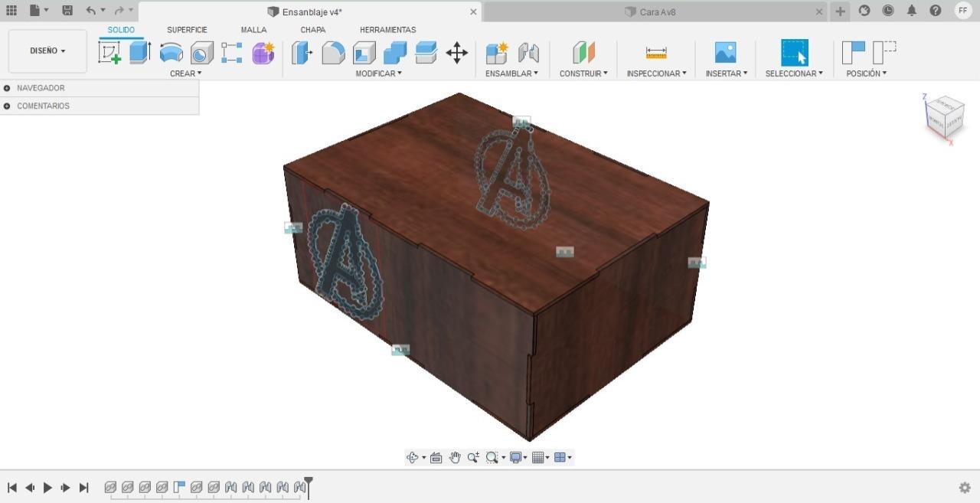The width and height of the screenshot is (980, 503).
Task: Select the Revolve tool
Action: point(171,52)
